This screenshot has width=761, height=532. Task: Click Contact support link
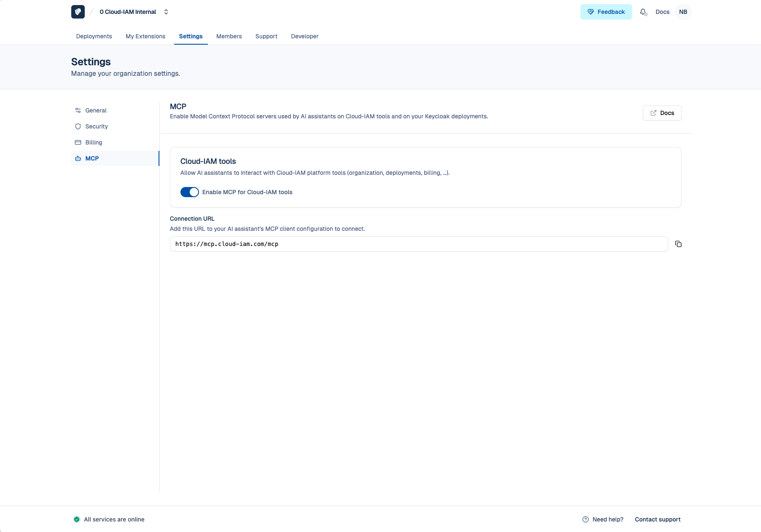658,519
